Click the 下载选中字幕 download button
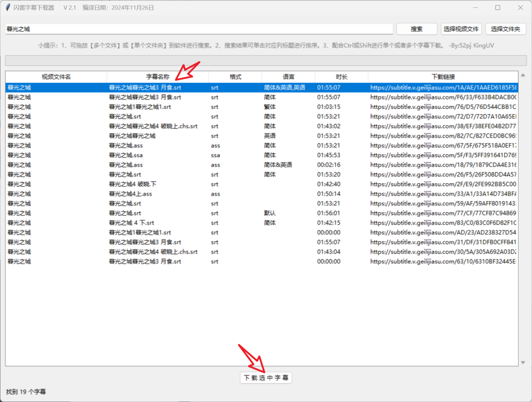 coord(266,377)
